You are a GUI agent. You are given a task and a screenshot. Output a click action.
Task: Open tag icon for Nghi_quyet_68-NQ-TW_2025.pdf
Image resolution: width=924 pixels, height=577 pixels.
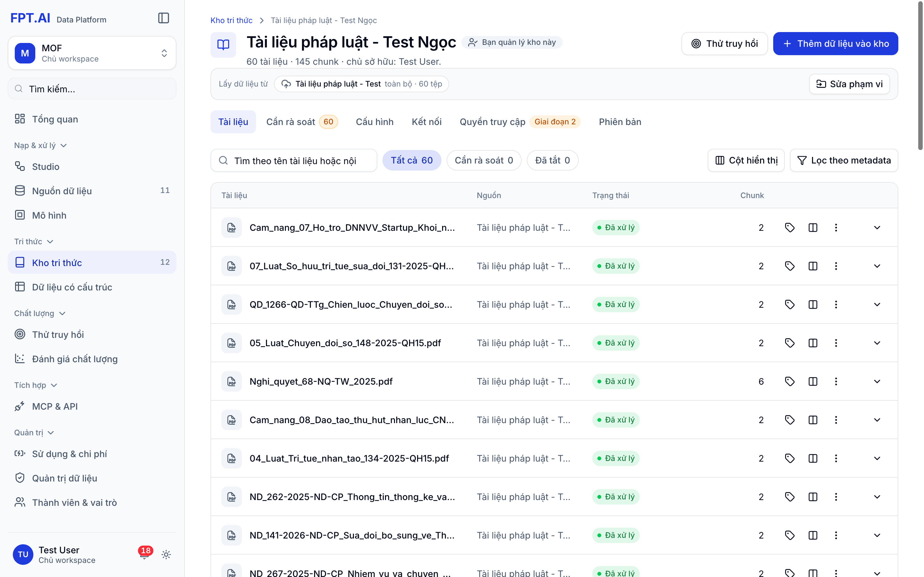tap(790, 381)
